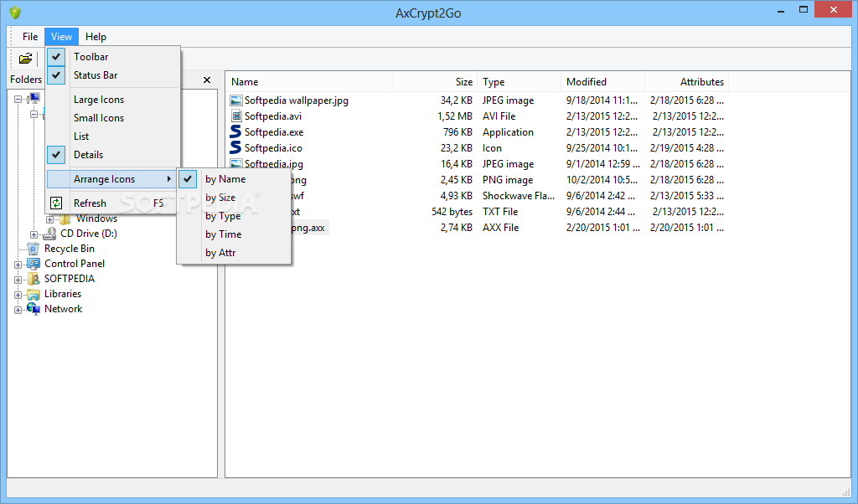Expand the Control Panel tree node
Viewport: 858px width, 504px height.
[x=18, y=265]
